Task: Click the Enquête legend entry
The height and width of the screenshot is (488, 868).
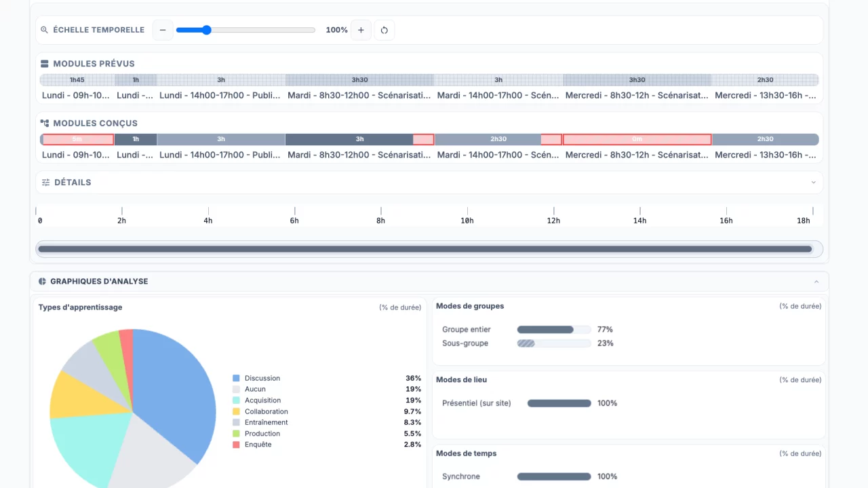Action: tap(258, 445)
